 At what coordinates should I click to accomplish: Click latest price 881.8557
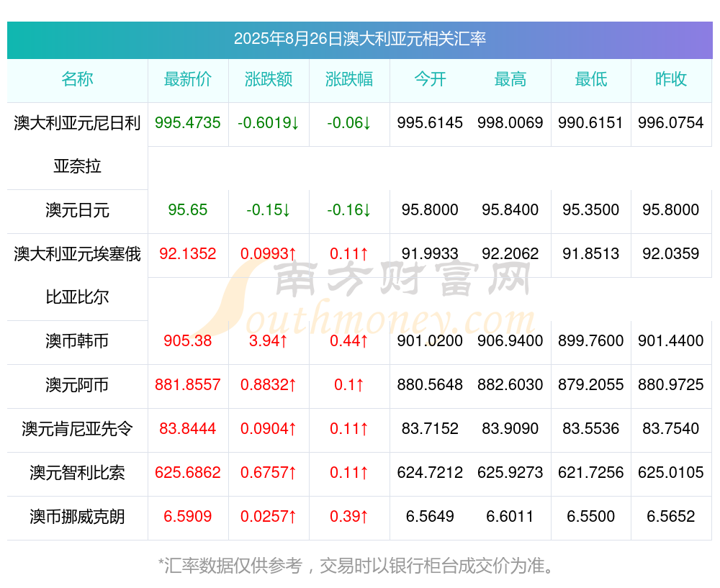click(x=188, y=384)
